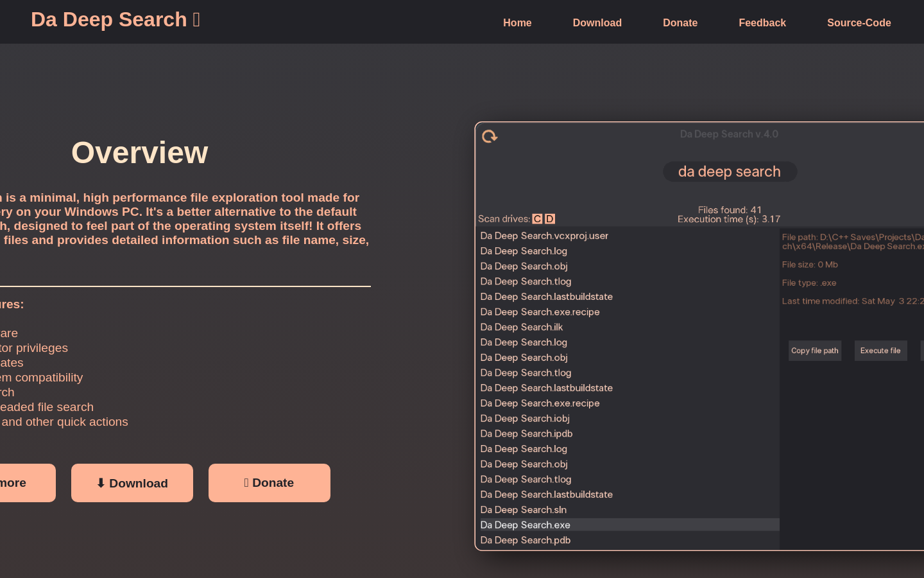Viewport: 924px width, 578px height.
Task: Click the 'da deep search' search field
Action: tap(730, 171)
